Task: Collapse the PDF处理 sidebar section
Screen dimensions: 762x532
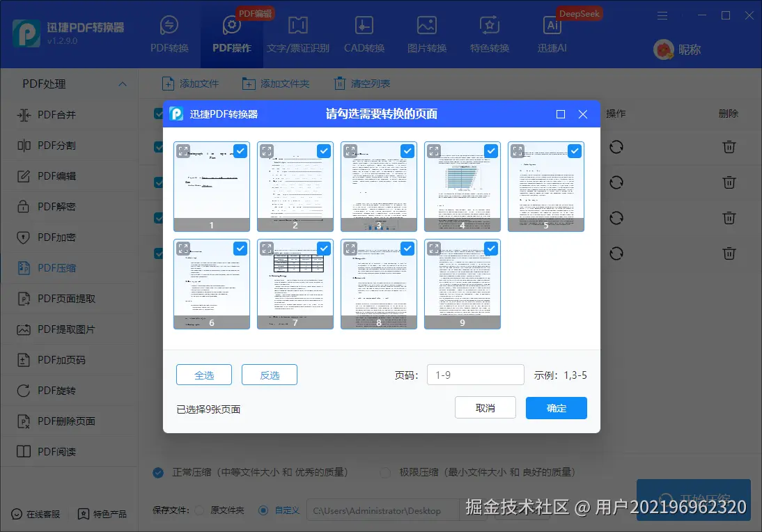Action: pyautogui.click(x=123, y=84)
